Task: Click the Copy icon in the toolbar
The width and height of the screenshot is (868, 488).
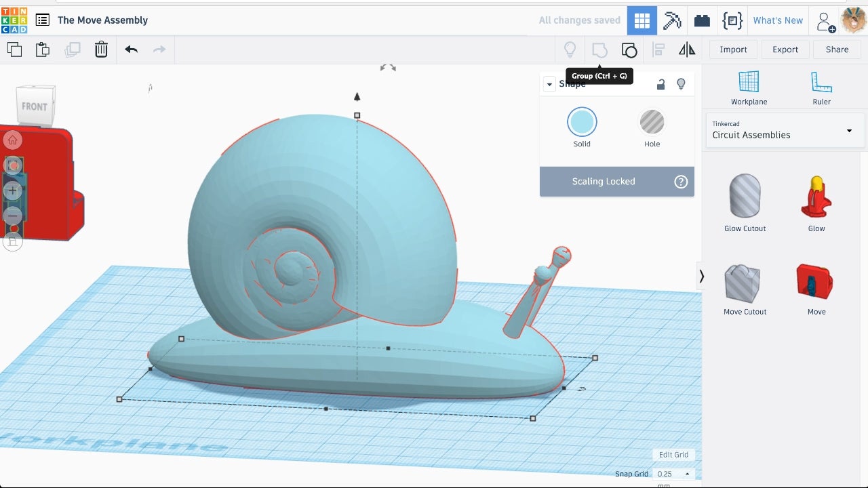Action: tap(14, 49)
